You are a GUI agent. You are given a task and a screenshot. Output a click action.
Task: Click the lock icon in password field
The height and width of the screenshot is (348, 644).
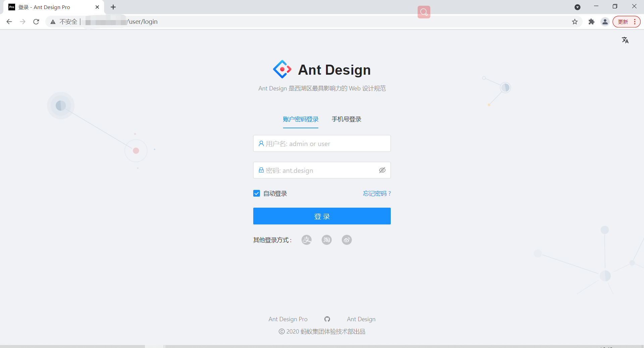click(x=261, y=170)
